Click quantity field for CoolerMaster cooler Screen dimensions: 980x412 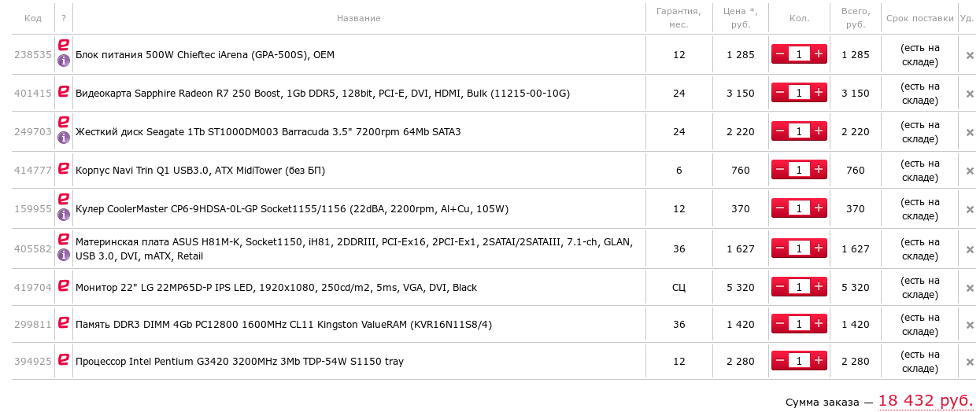pos(799,208)
